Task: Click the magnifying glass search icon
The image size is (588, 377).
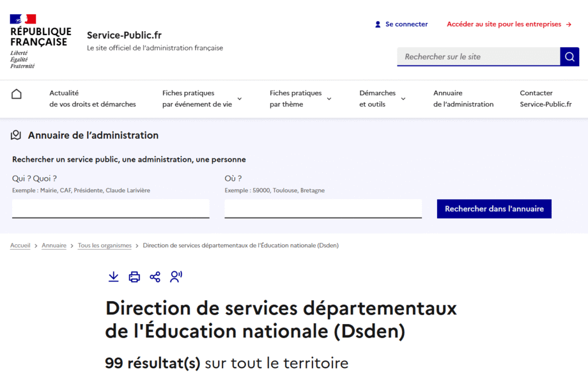Action: coord(569,56)
